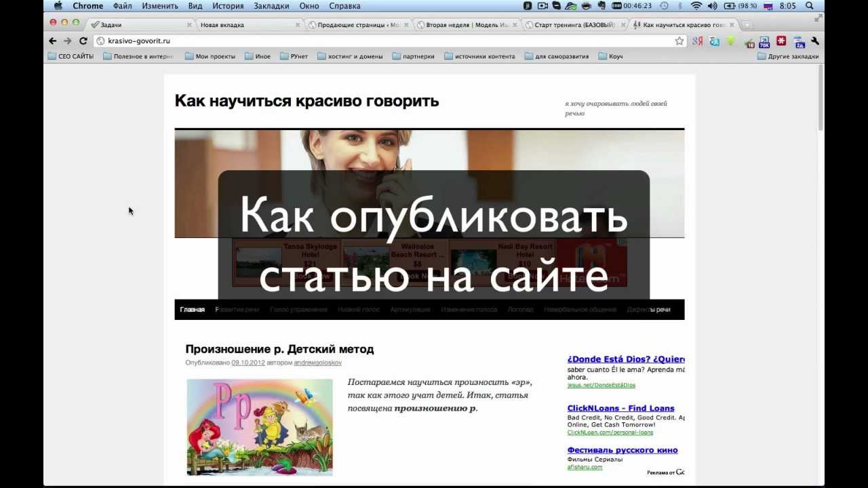Open the post date link 09.10.2012
The width and height of the screenshot is (868, 488).
click(248, 363)
